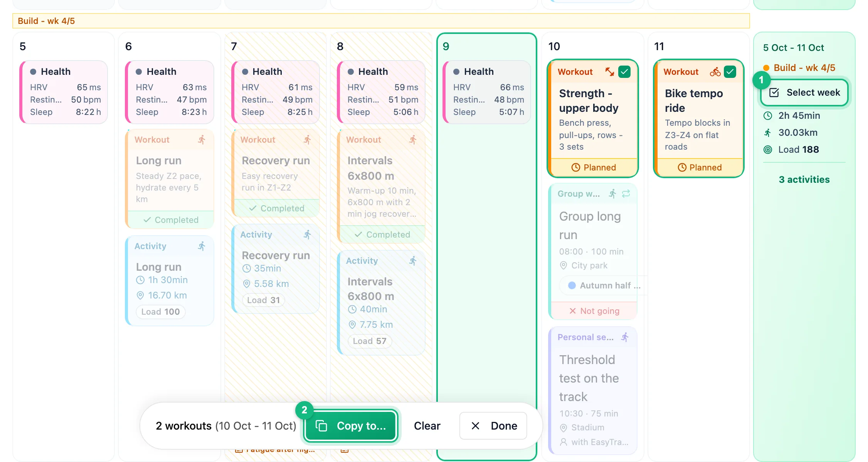Click Not going status on Group long run
Screen dimensions: 868x462
point(594,311)
